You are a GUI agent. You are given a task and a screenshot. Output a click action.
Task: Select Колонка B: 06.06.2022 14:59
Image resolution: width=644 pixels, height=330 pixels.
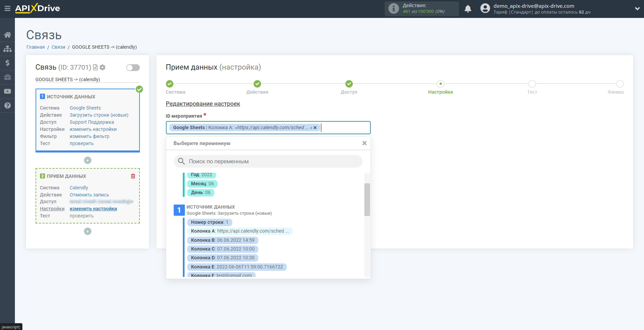223,240
